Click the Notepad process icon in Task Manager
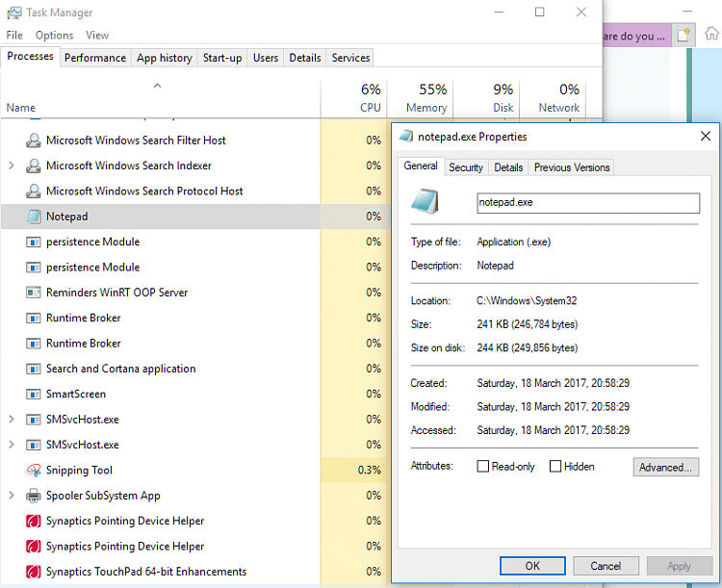The image size is (722, 588). click(x=33, y=216)
